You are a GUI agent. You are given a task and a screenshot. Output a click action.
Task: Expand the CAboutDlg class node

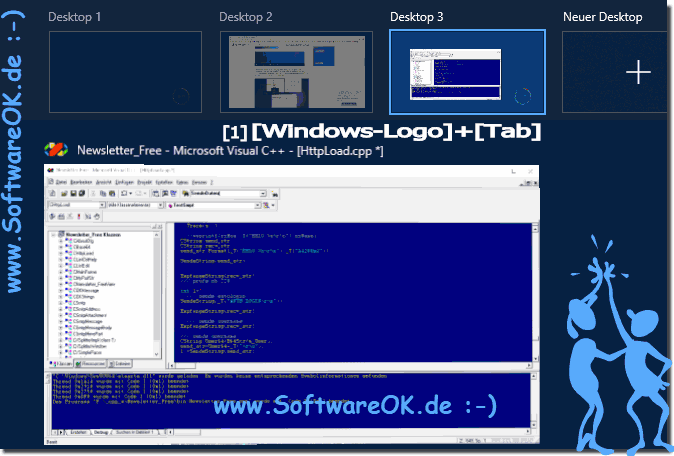(61, 241)
